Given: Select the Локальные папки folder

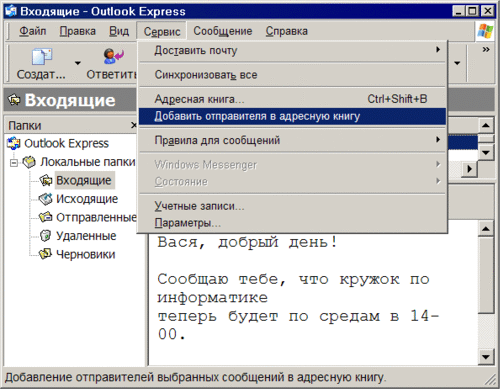Looking at the screenshot, I should point(88,162).
